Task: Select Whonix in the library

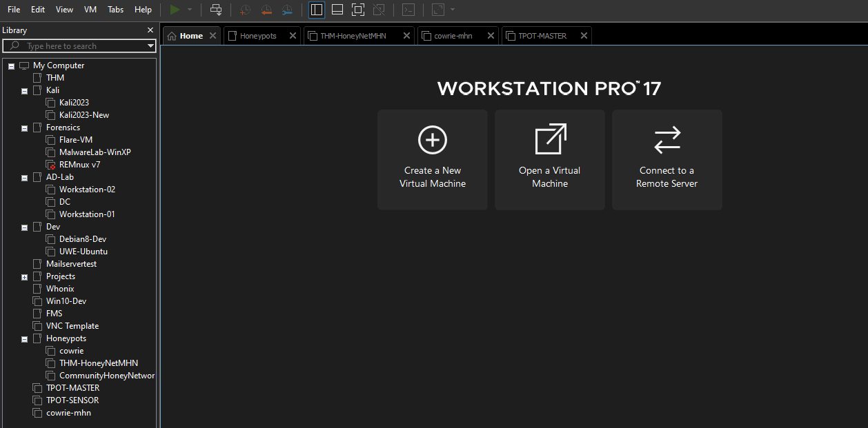Action: pos(60,289)
